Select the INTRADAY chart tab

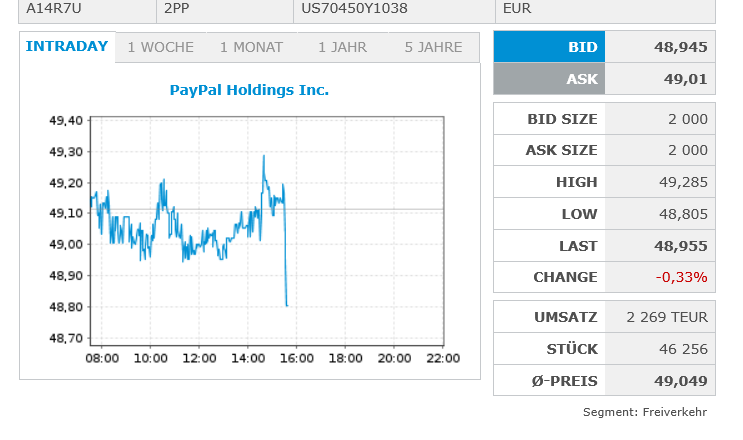pos(67,46)
